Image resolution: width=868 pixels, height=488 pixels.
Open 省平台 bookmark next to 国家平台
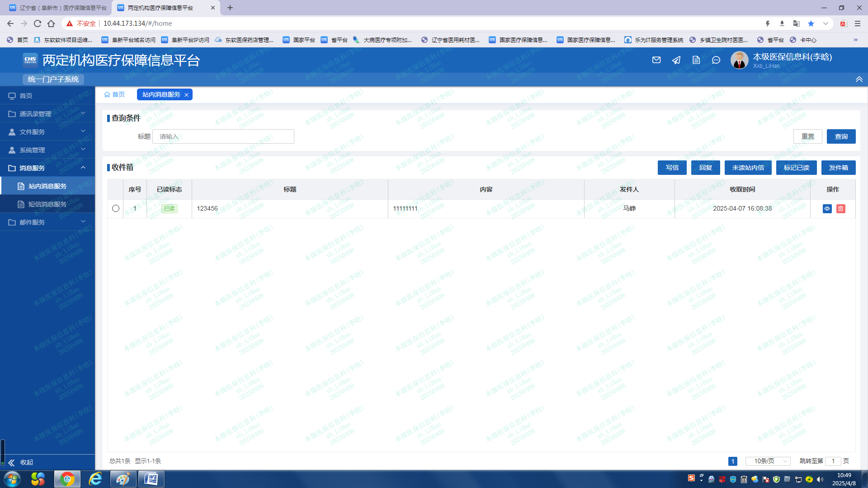pyautogui.click(x=334, y=40)
